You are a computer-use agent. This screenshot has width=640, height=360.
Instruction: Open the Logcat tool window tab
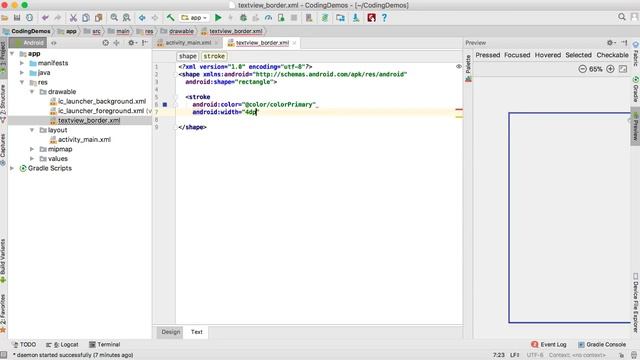[x=62, y=344]
